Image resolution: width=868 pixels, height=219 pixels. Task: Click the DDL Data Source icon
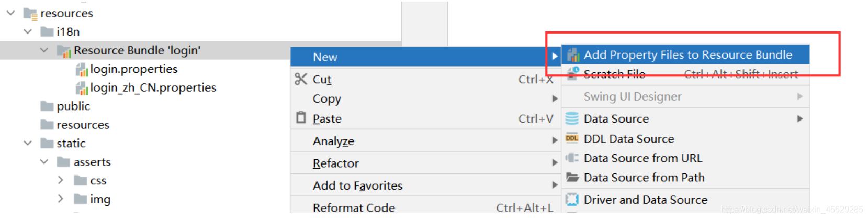[572, 139]
